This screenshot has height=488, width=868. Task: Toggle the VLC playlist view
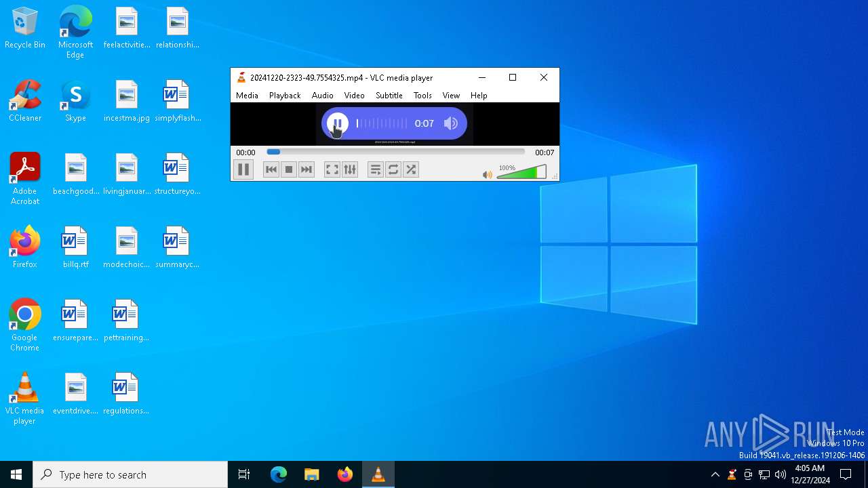(x=376, y=169)
